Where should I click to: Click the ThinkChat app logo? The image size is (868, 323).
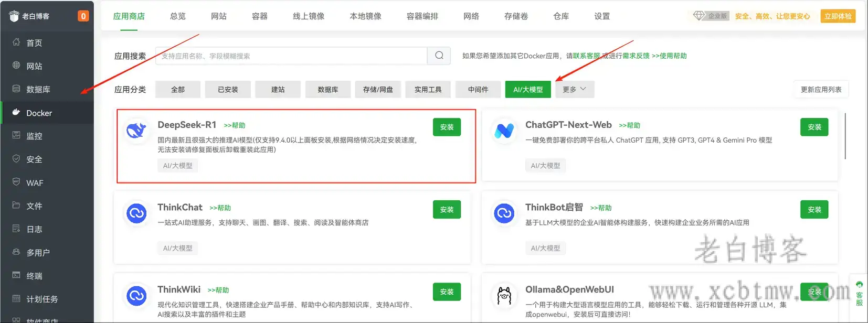[x=136, y=213]
